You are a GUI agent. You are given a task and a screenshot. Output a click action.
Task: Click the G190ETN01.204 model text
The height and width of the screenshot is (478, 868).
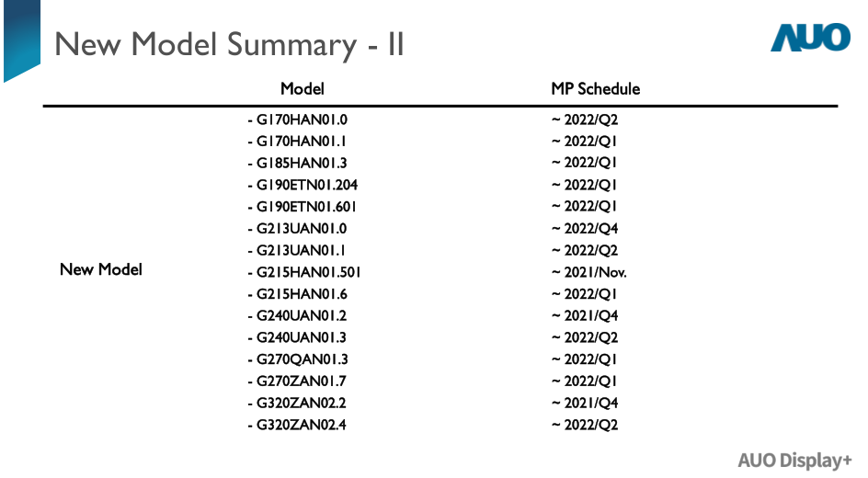[303, 185]
